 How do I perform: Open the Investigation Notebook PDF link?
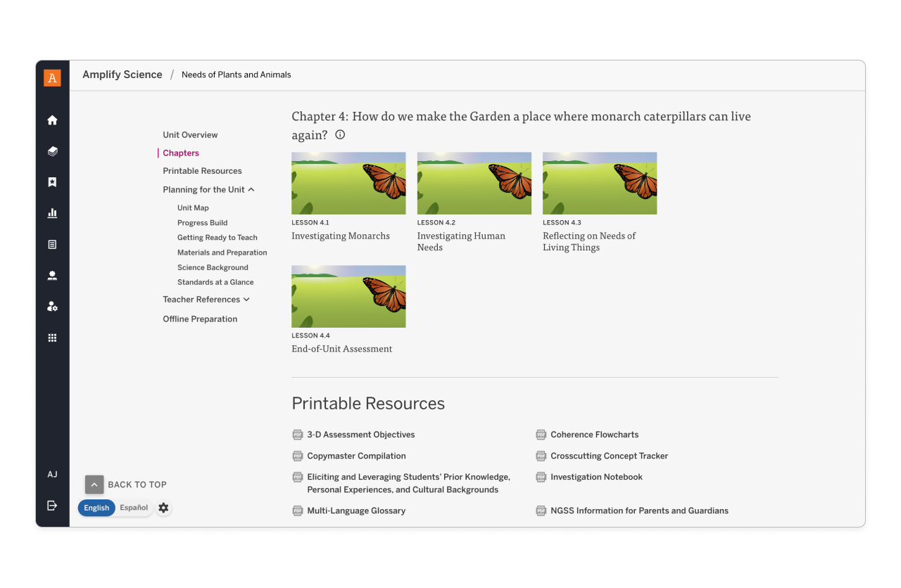(596, 477)
